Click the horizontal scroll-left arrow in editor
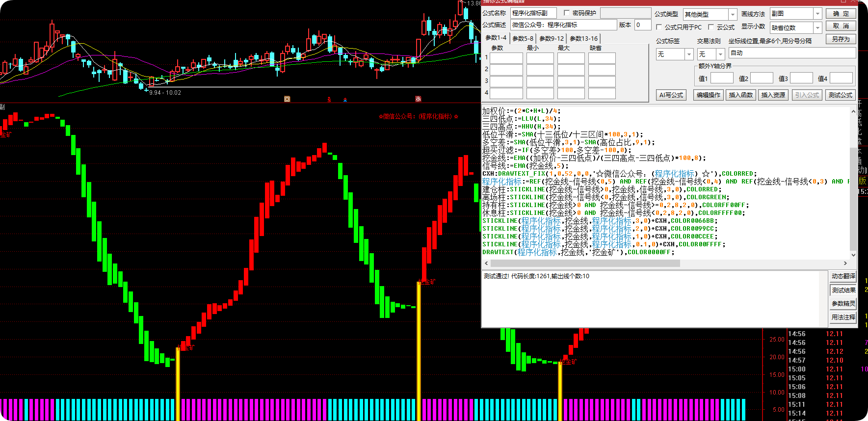Viewport: 868px width, 421px height. point(486,263)
